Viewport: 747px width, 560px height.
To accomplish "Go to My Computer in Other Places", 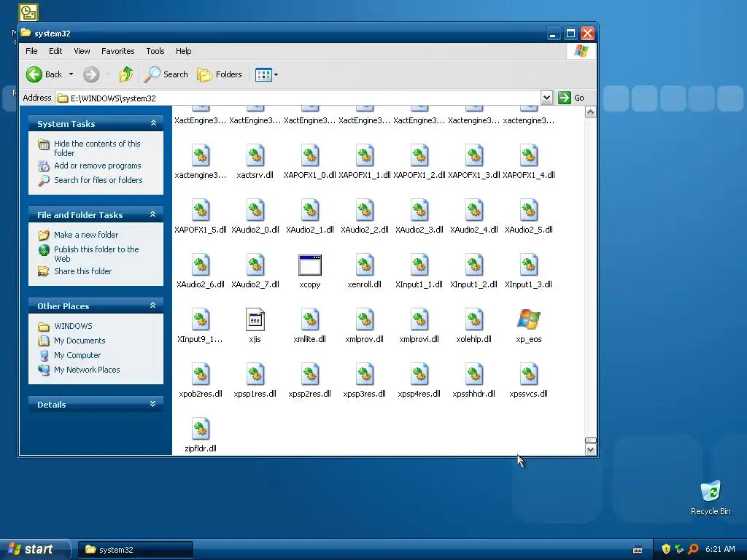I will pos(77,355).
